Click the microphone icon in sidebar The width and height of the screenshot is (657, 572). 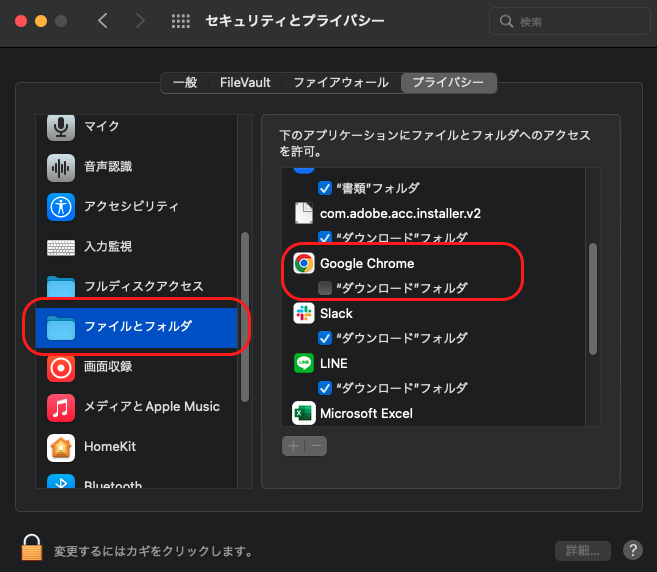coord(61,127)
